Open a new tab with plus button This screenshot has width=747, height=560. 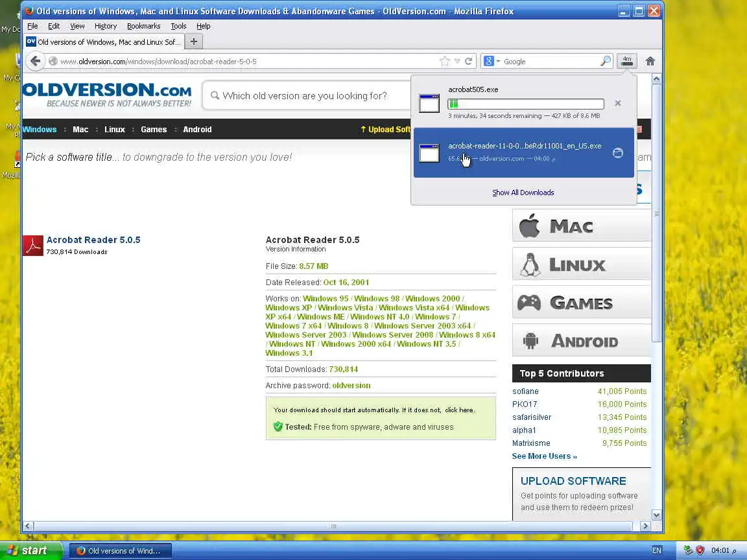193,41
